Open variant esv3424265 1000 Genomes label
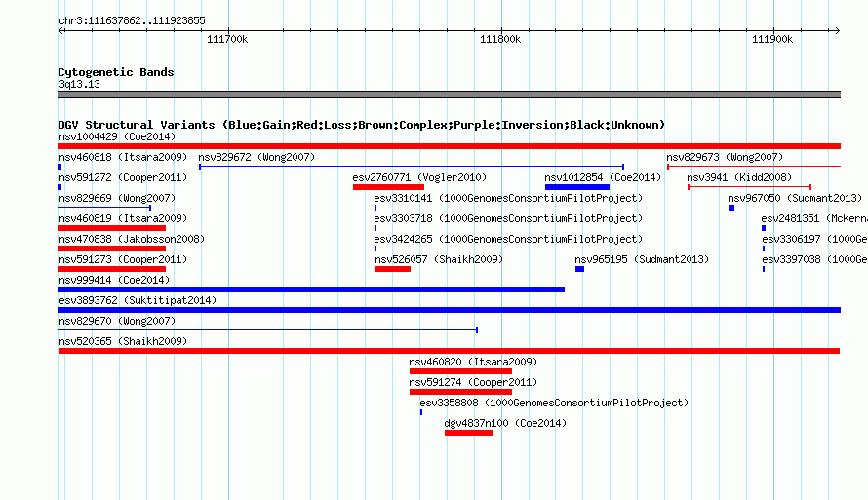Viewport: 868px width, 500px height. pyautogui.click(x=508, y=239)
